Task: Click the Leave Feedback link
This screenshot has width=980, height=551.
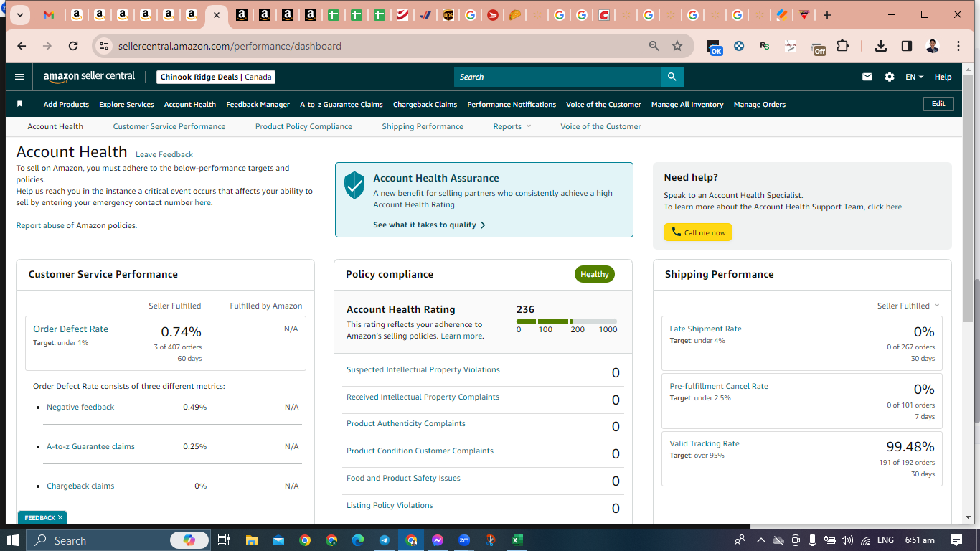Action: [x=164, y=154]
